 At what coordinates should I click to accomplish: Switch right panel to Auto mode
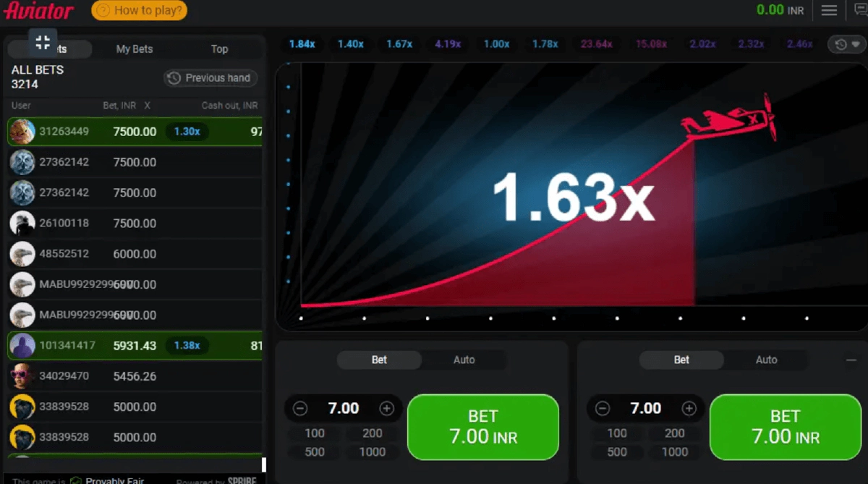coord(766,360)
